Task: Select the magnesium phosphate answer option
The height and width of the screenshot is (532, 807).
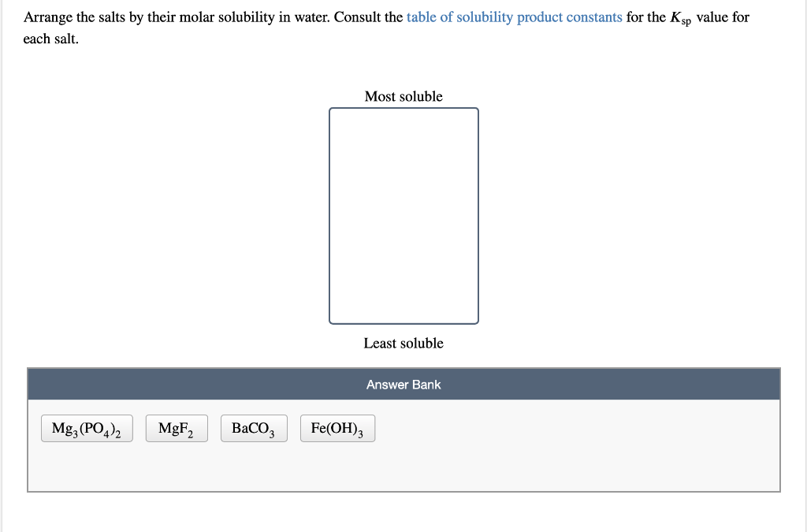Action: (87, 428)
